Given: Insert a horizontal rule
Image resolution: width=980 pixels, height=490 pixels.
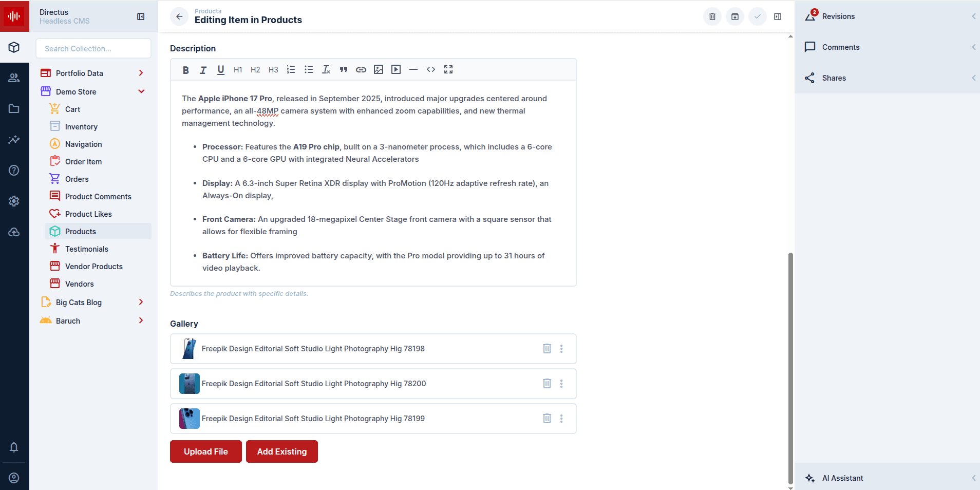Looking at the screenshot, I should (413, 70).
